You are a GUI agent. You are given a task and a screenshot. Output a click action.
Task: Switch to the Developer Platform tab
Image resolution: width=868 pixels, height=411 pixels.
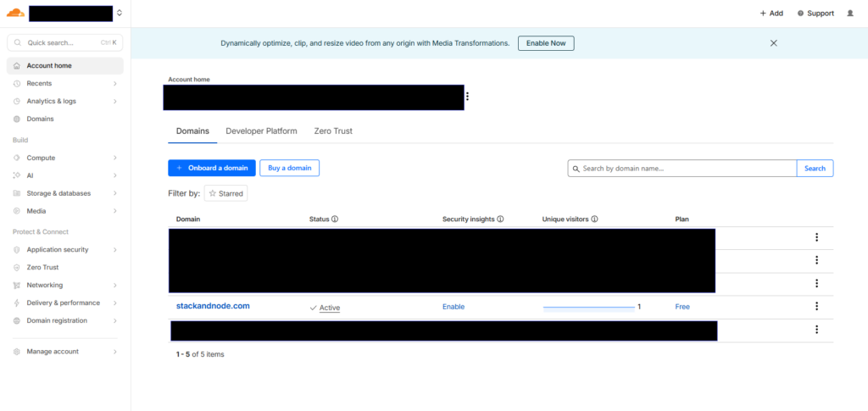pos(261,131)
